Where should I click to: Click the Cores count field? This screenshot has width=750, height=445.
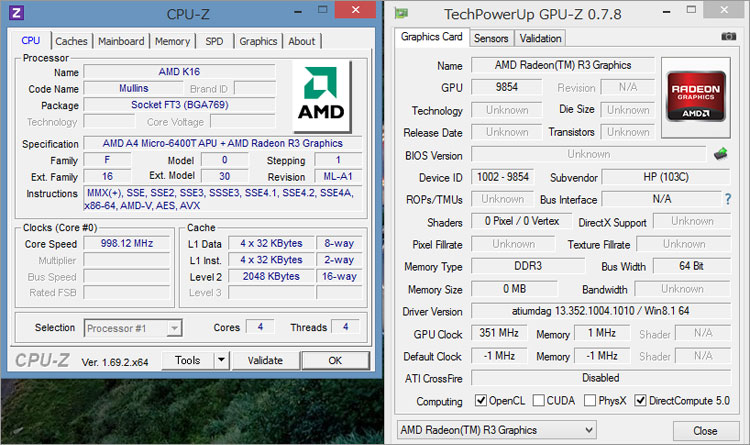(260, 326)
